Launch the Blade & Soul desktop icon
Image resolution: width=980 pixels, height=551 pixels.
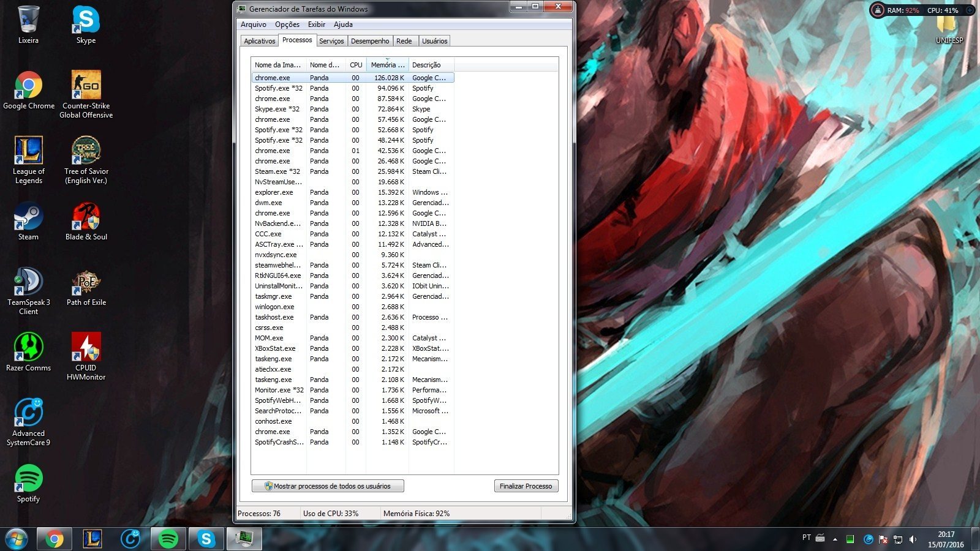(86, 221)
